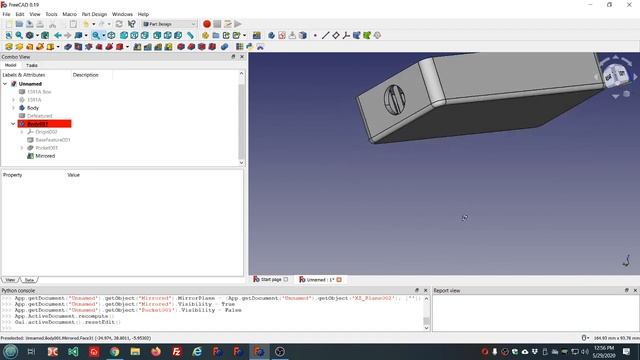640x360 pixels.
Task: Open the additive primitive dropdown arrow
Action: point(58,47)
